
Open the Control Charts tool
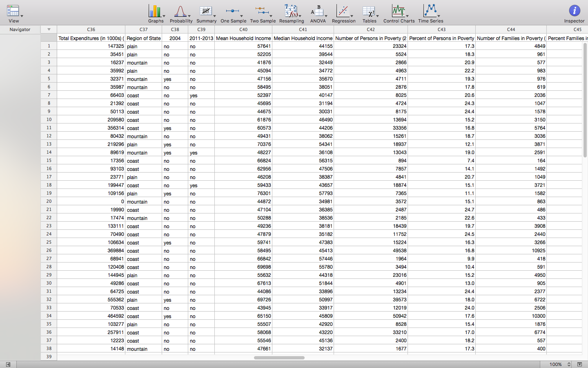399,13
